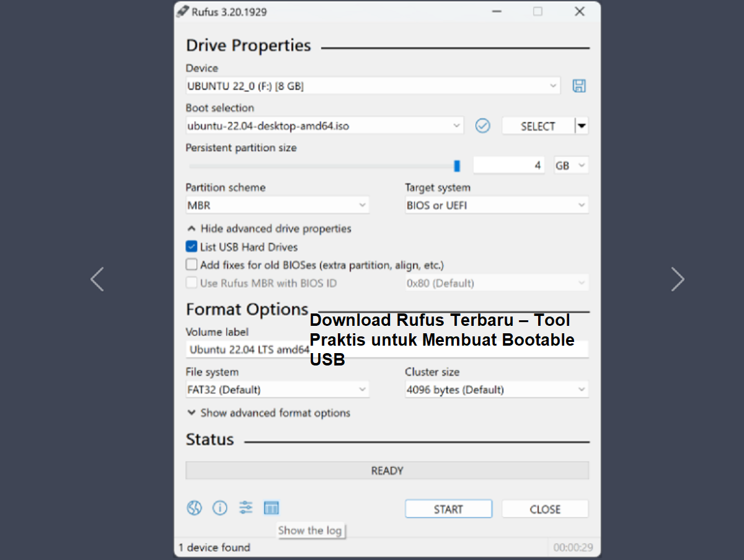The image size is (744, 560).
Task: Check Use Rufus MBR with BIOS ID
Action: (192, 282)
